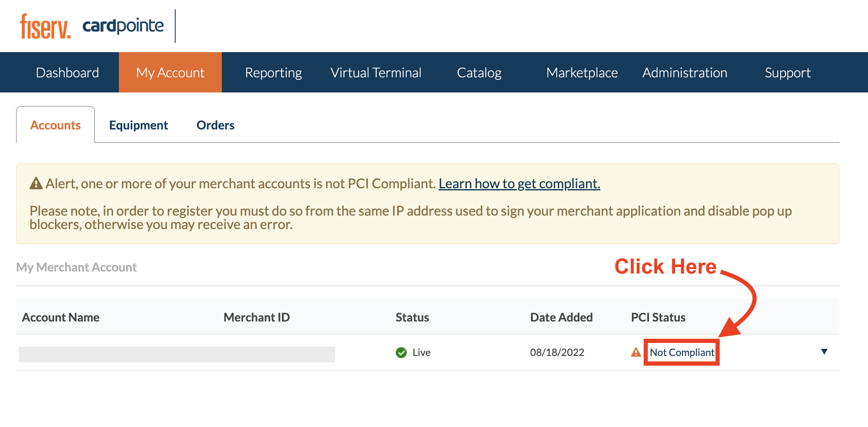Open the Support menu
The image size is (868, 427).
click(788, 73)
